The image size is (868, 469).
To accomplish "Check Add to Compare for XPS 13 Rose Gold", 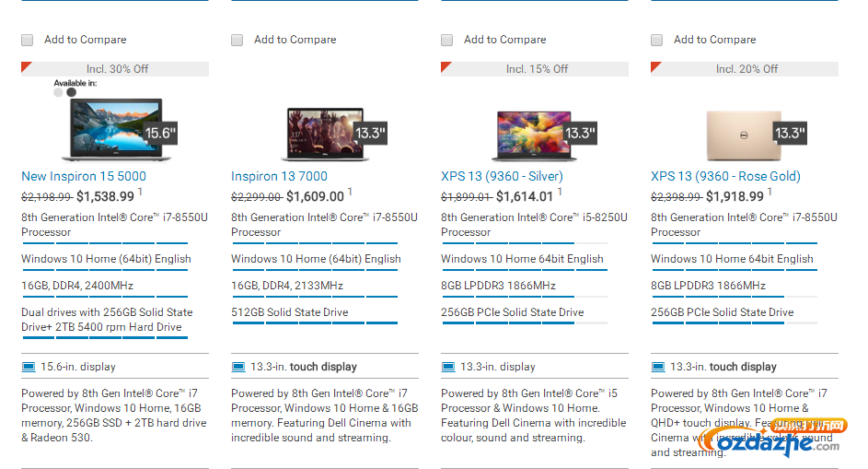I will pos(656,40).
